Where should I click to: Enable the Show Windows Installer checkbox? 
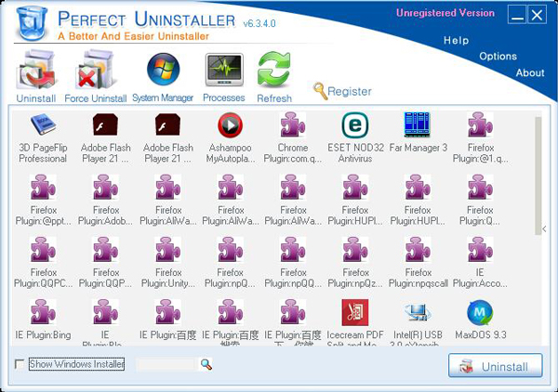(x=20, y=364)
